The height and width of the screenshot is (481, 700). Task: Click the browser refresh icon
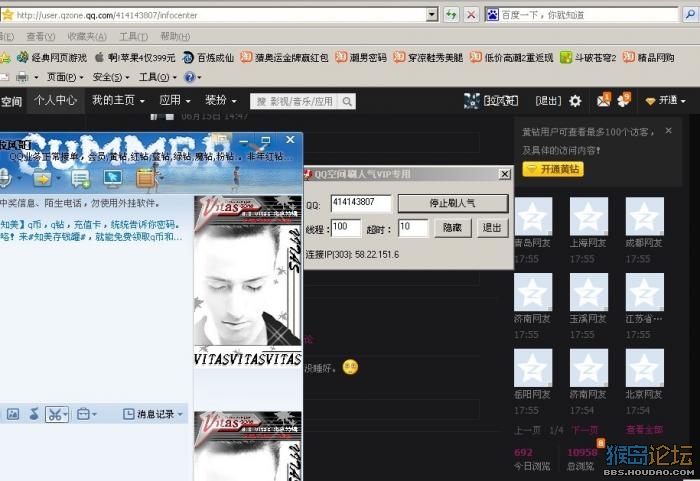pyautogui.click(x=451, y=15)
